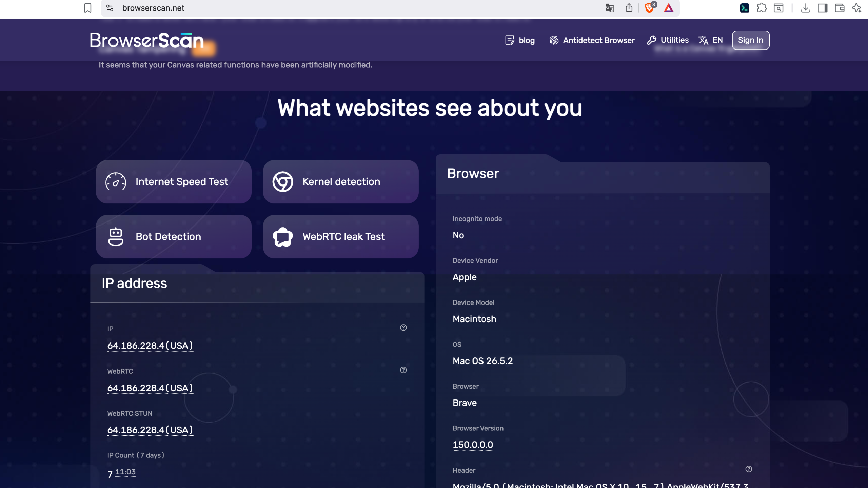Open WebRTC leak Test
Screen dimensions: 868x488
tap(341, 237)
